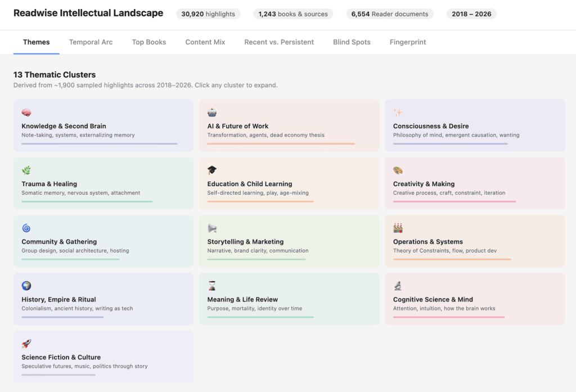576x392 pixels.
Task: Click 'Colonialism, ancient history, writing as tech' text
Action: point(77,308)
